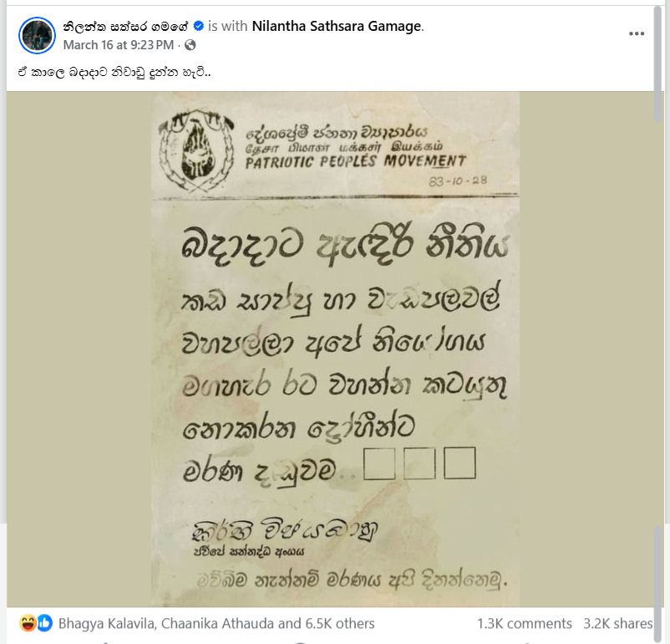Click the Sinhala post caption text
The width and height of the screenshot is (670, 644).
click(114, 72)
